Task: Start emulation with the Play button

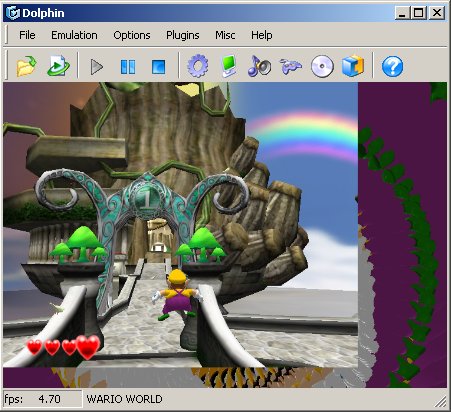Action: pyautogui.click(x=97, y=67)
